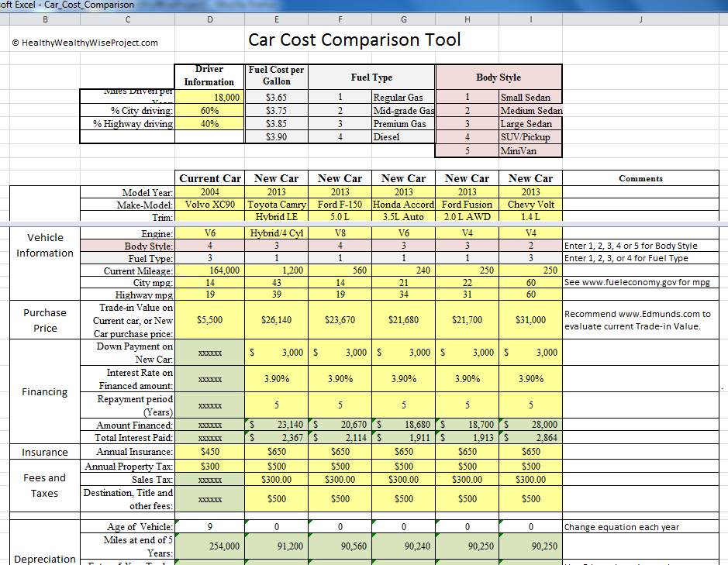Select Current Mileage cell showing 164,000
Screen dimensions: 728x565
click(x=210, y=270)
